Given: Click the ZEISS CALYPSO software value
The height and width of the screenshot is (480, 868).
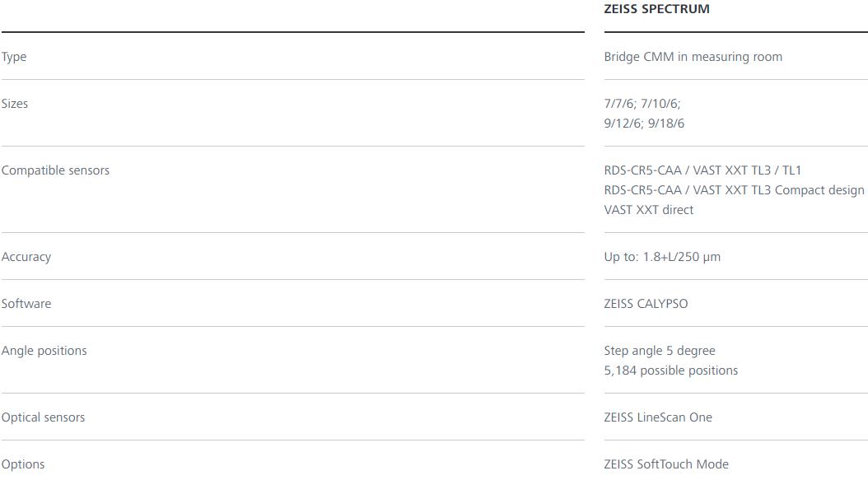Looking at the screenshot, I should [x=646, y=304].
